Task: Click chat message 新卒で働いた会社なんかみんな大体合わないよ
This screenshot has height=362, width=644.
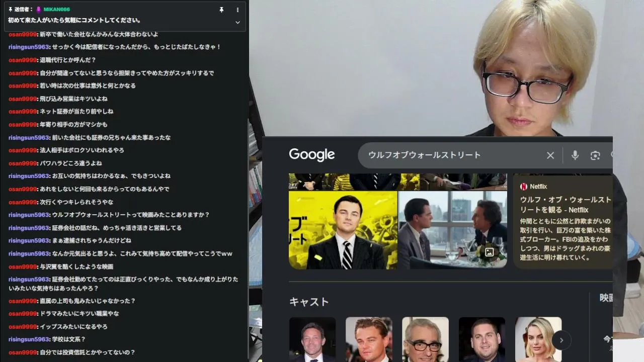Action: [x=99, y=34]
